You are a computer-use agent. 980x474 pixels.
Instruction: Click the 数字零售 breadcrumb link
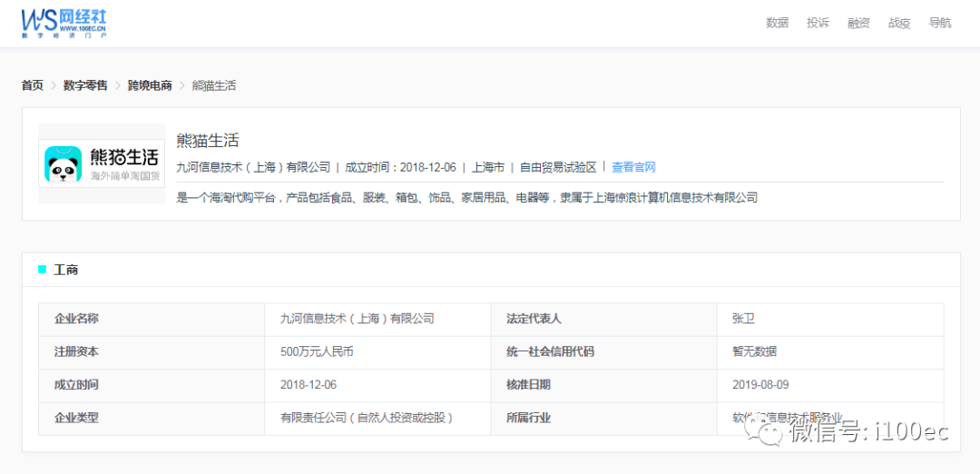[85, 85]
